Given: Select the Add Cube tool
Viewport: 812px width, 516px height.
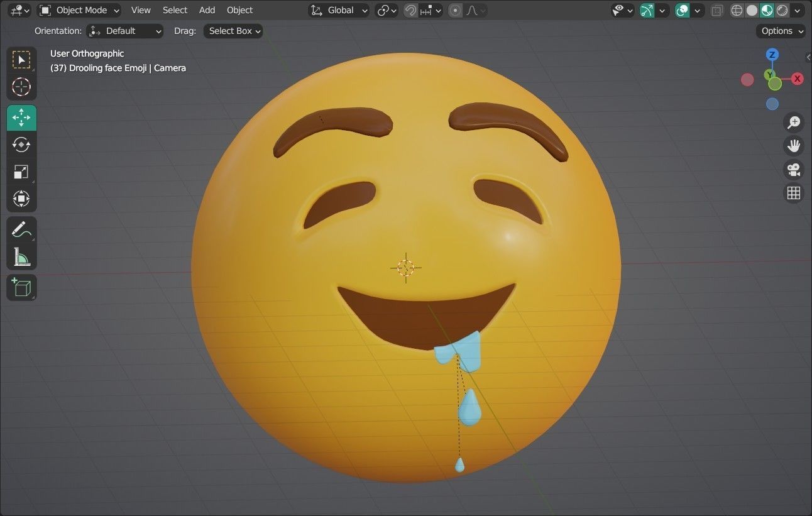Looking at the screenshot, I should click(21, 287).
